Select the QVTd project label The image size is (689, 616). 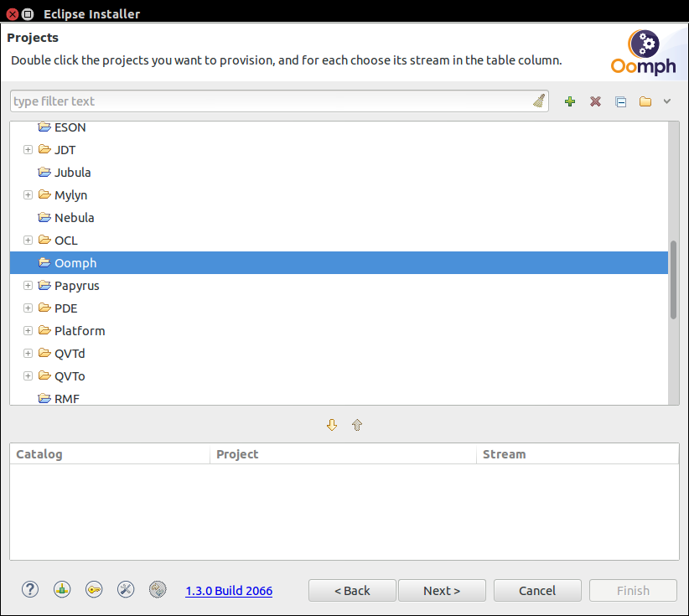(x=70, y=354)
